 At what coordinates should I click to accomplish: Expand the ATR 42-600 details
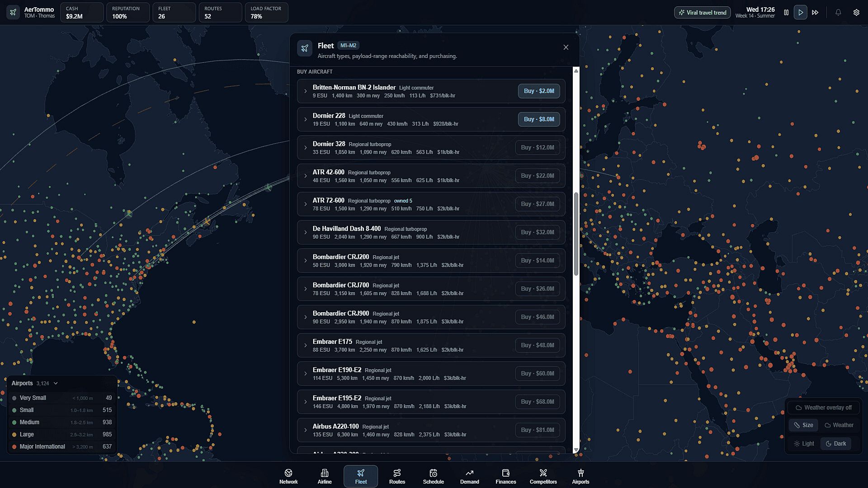tap(306, 176)
